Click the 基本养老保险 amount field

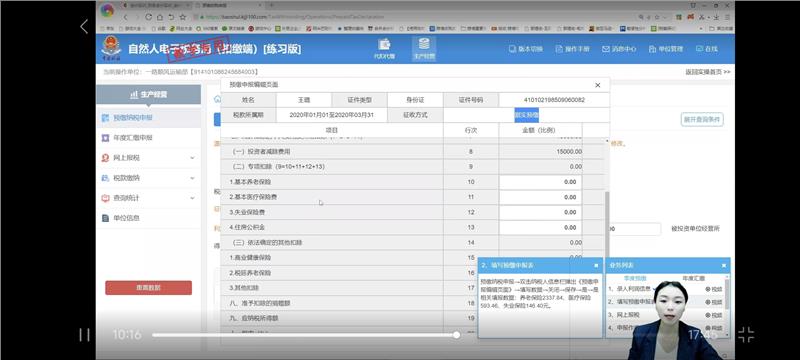pyautogui.click(x=540, y=182)
